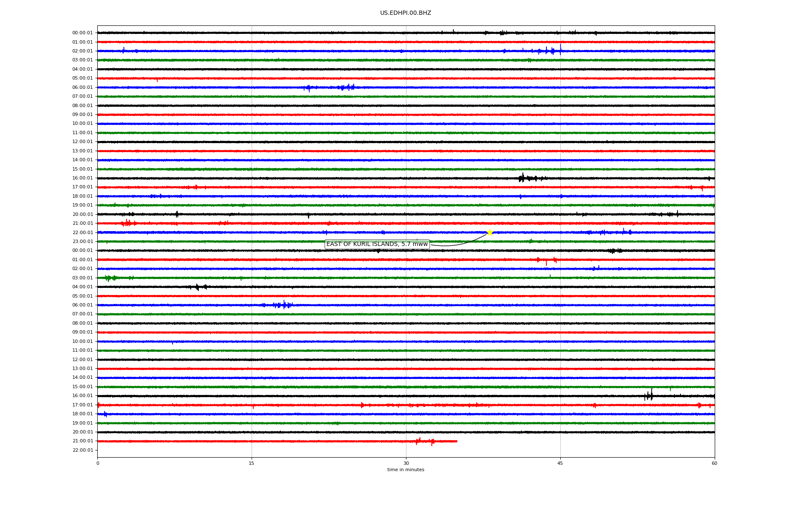Screen dimensions: 812x508
Task: Click the 60 tick label on x-axis
Action: (714, 463)
